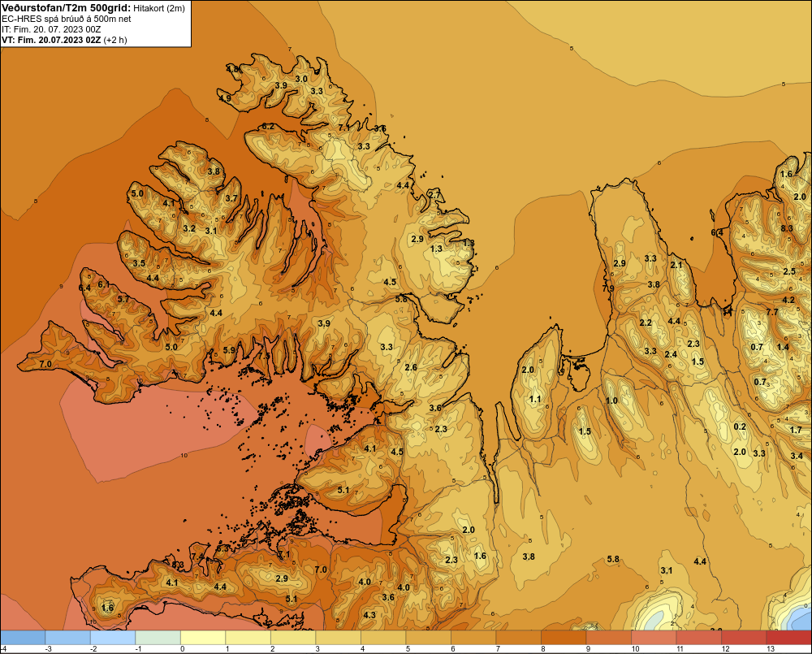This screenshot has width=812, height=654.
Task: Click the legend swatch between -2 and -1
Action: tap(113, 638)
